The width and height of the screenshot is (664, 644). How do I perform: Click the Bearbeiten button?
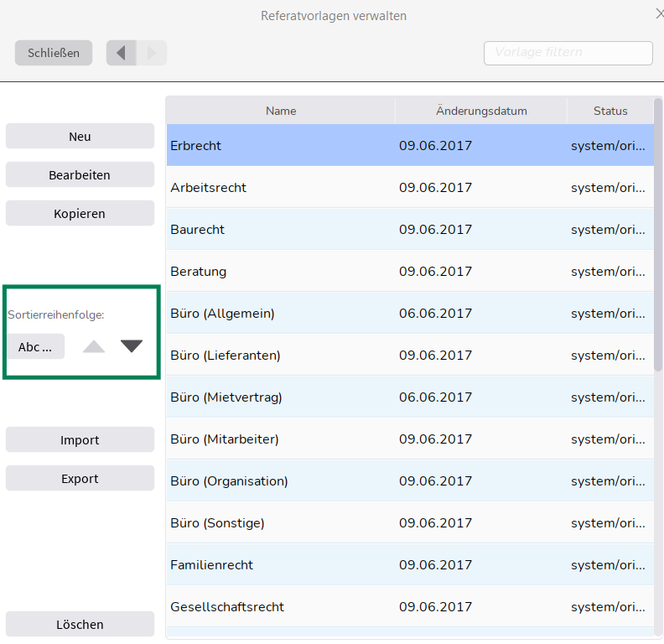80,175
